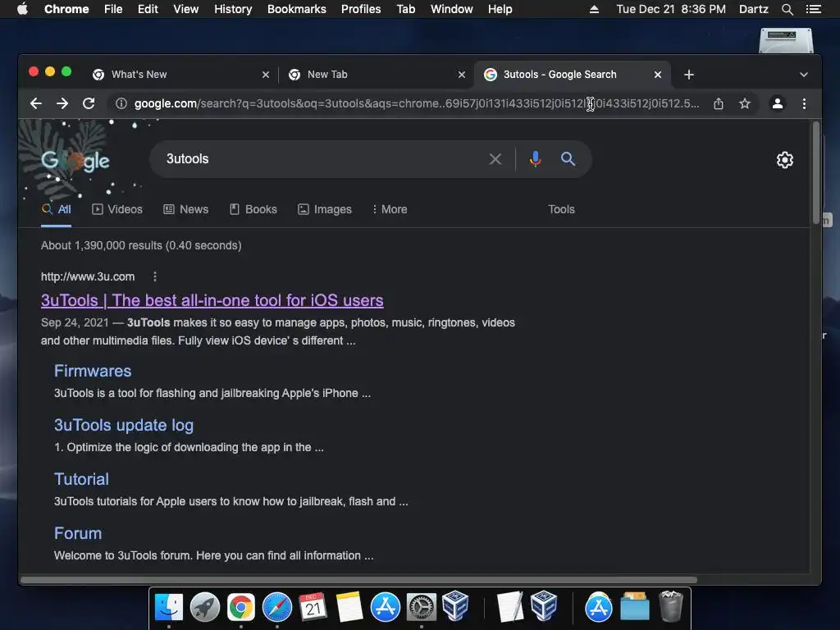Open the Downloads folder in Dock

pos(635,607)
